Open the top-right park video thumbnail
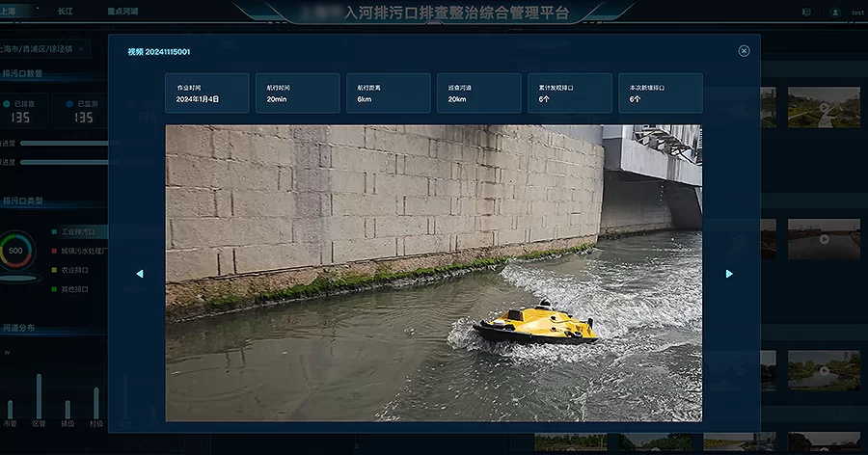This screenshot has width=868, height=455. 823,107
